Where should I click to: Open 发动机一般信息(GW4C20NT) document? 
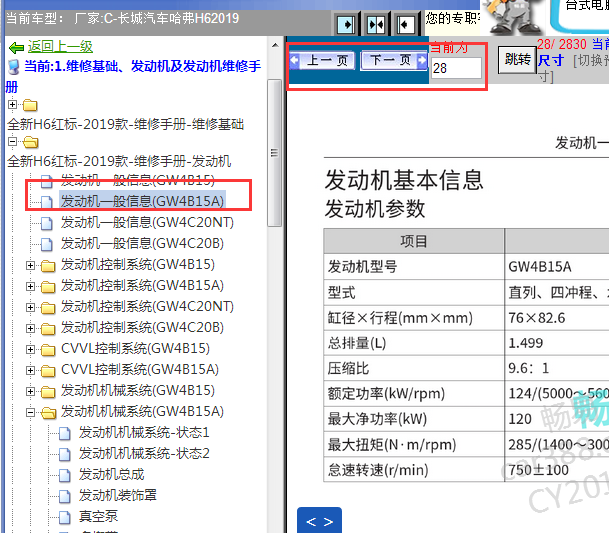coord(147,222)
